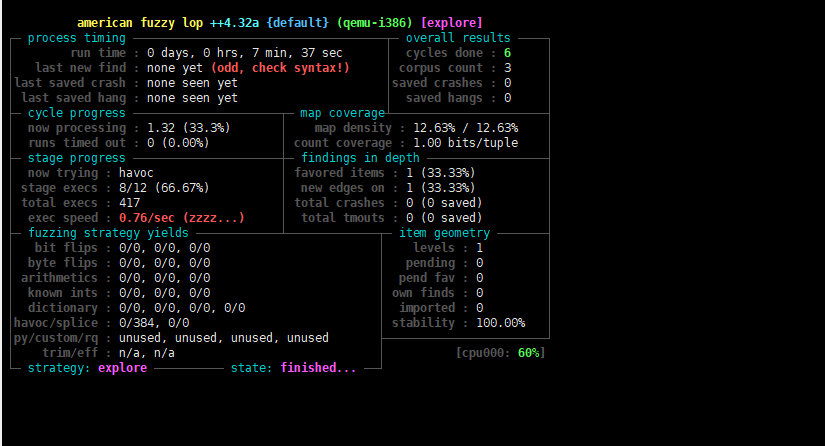Click the '[cpu000: 60%]' CPU indicator

point(500,353)
